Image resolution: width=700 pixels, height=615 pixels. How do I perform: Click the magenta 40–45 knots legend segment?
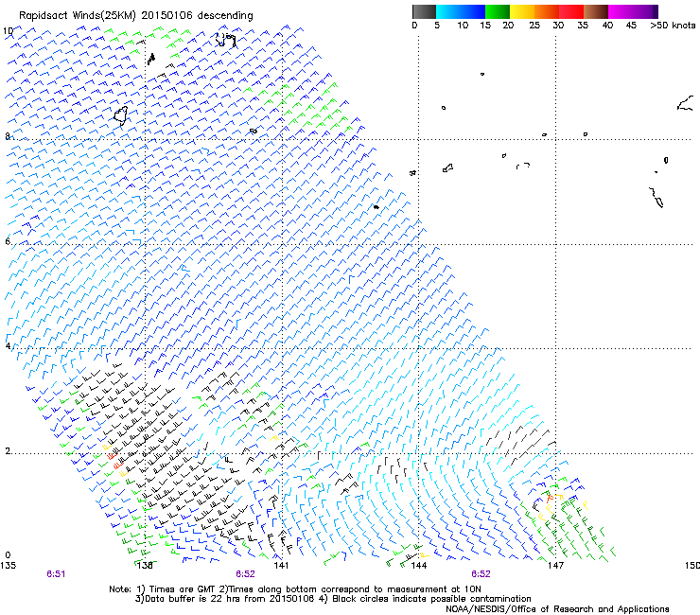tap(621, 11)
